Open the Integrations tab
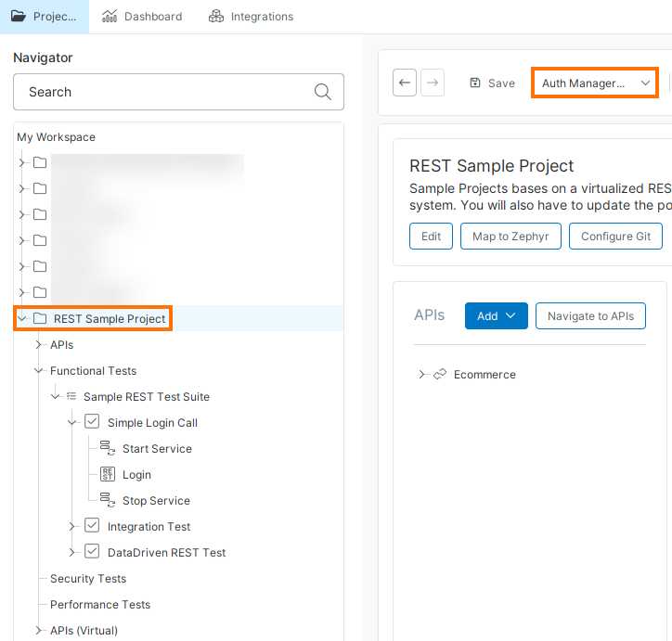672x641 pixels. [251, 17]
